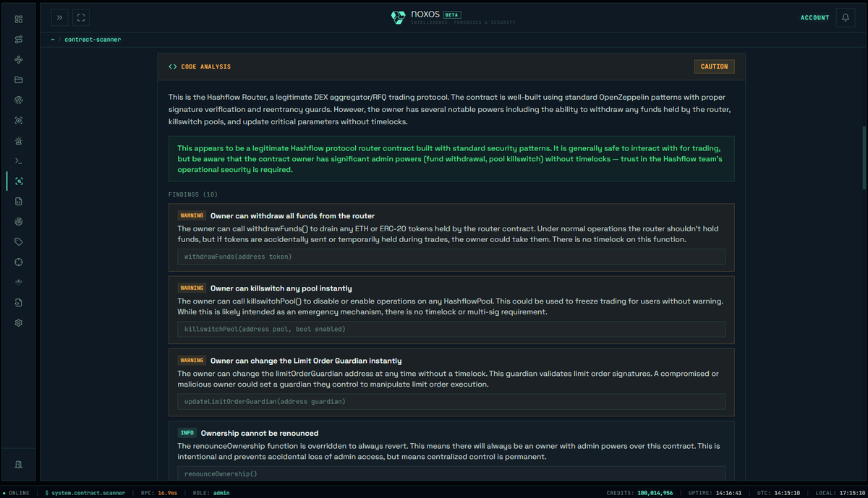The height and width of the screenshot is (498, 868).
Task: Click the CODE ANALYSIS heading
Action: [x=206, y=66]
